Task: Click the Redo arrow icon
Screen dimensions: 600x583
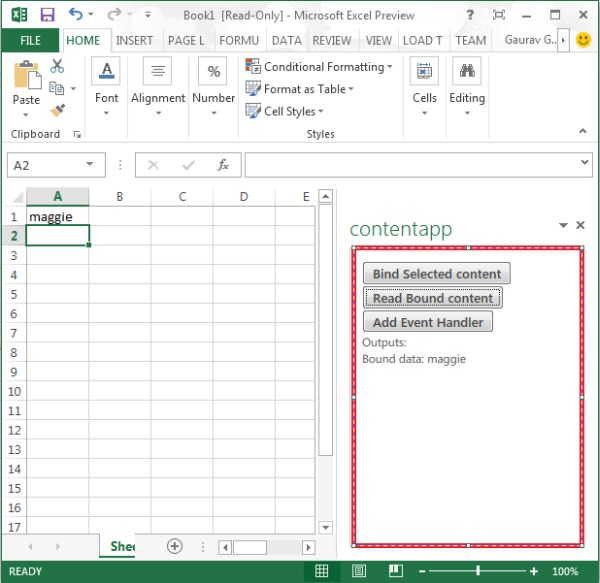Action: (114, 15)
